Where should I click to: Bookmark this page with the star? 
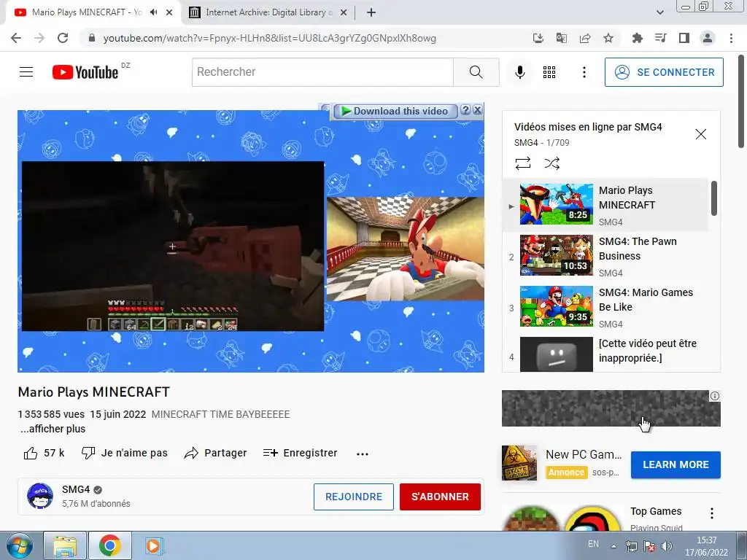(608, 38)
